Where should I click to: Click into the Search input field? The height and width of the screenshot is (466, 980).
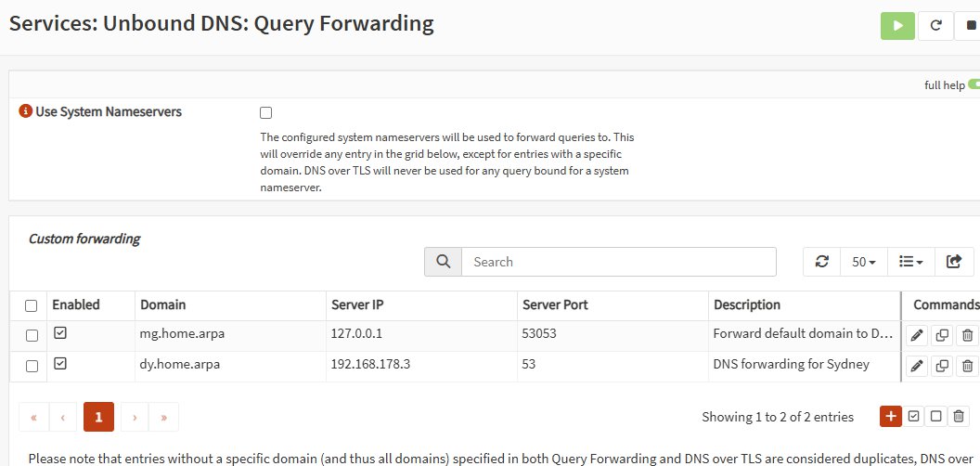click(619, 262)
